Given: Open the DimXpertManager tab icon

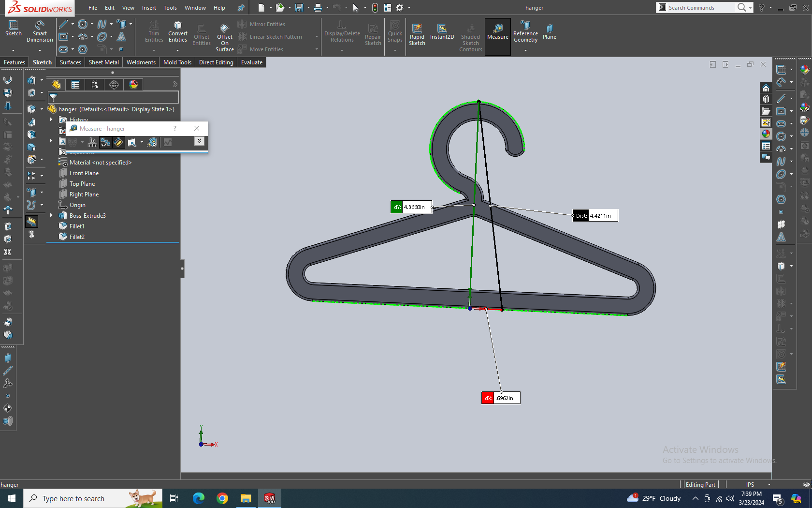Looking at the screenshot, I should [x=114, y=85].
